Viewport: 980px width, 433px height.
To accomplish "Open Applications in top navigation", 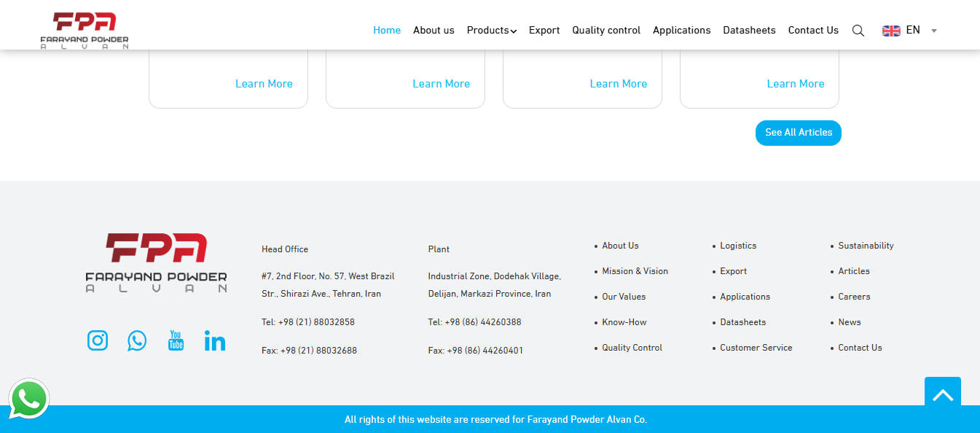I will [x=682, y=31].
